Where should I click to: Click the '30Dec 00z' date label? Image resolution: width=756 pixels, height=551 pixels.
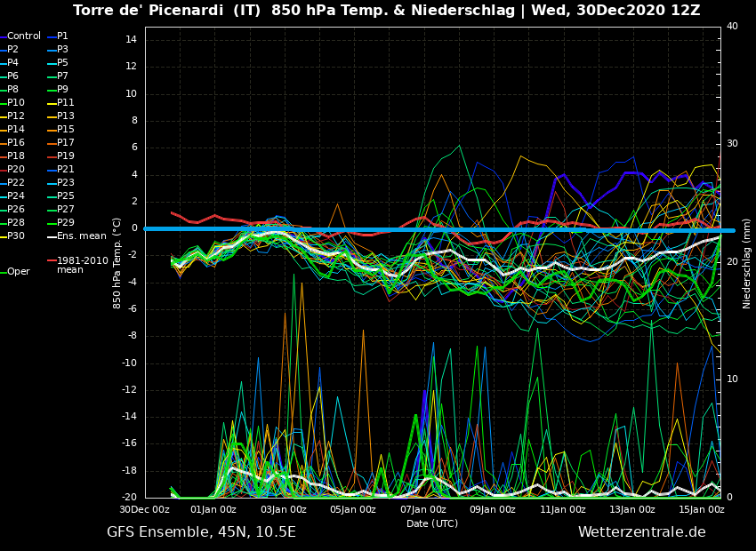[145, 509]
